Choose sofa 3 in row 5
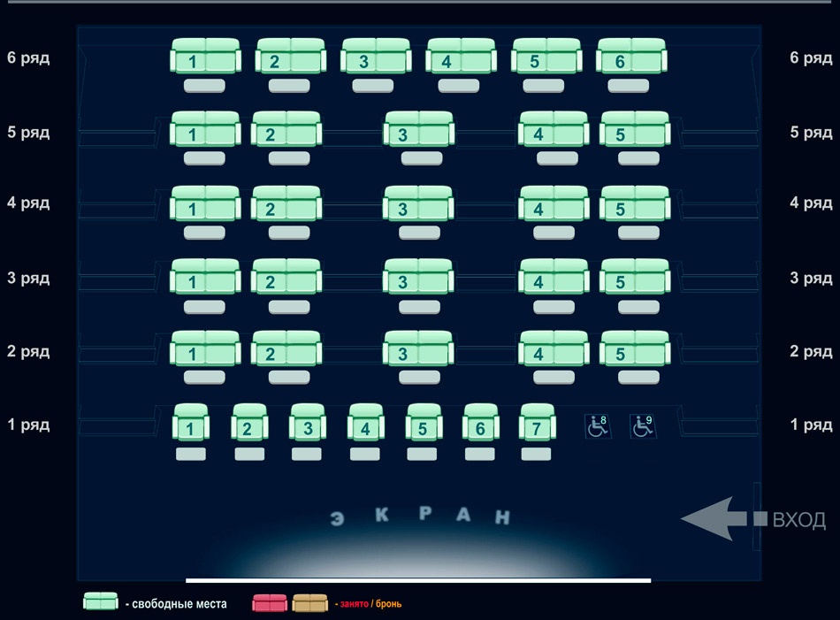 [418, 130]
